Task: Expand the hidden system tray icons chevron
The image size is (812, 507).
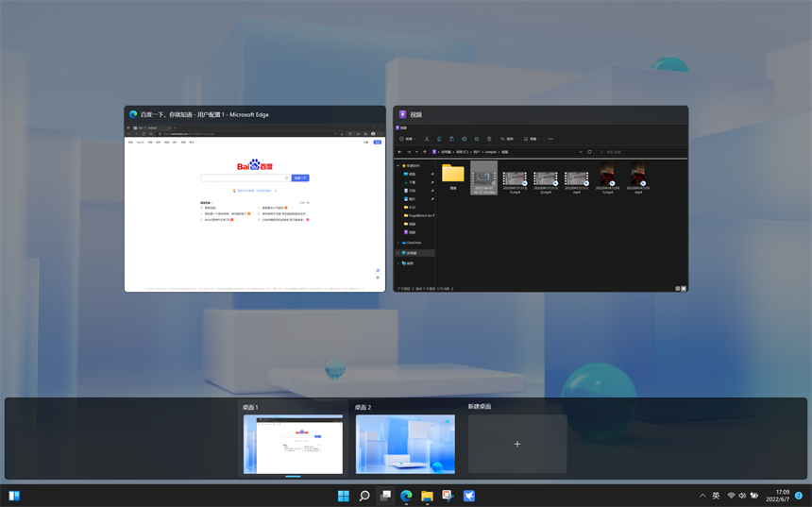Action: click(x=702, y=496)
